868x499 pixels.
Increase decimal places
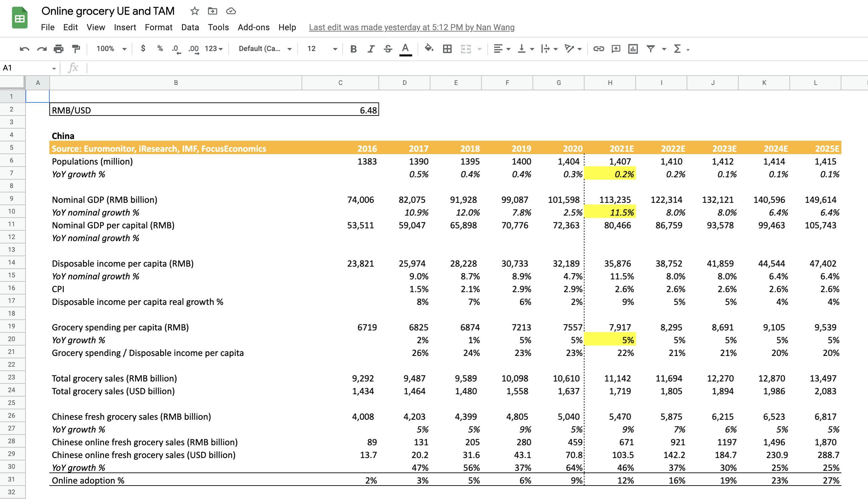pos(194,49)
